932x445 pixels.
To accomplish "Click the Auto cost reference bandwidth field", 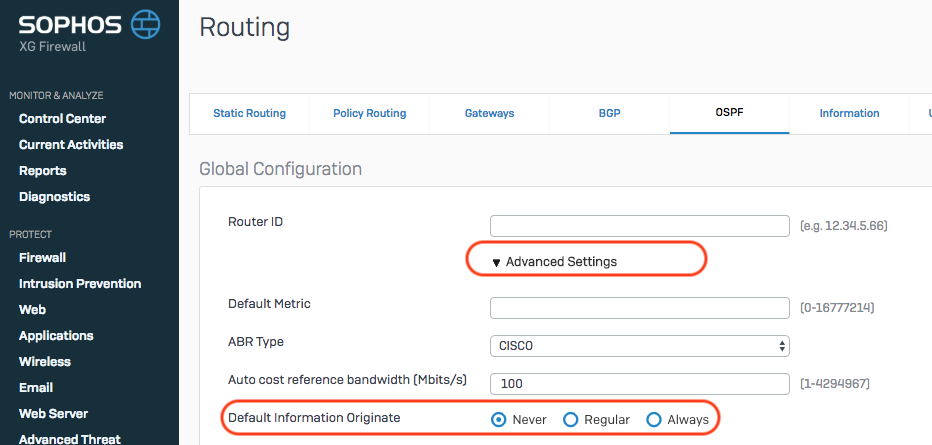I will pos(639,384).
